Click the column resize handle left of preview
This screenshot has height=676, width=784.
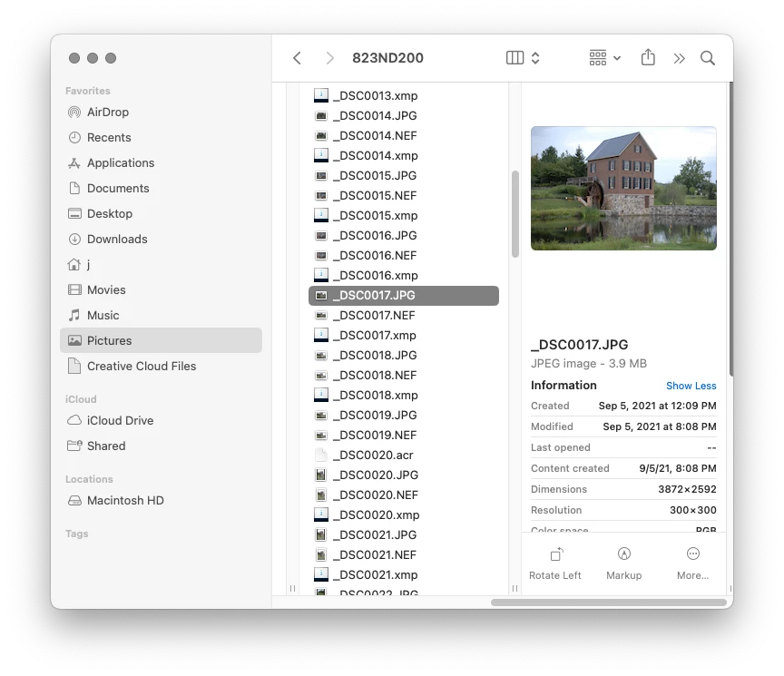click(515, 589)
